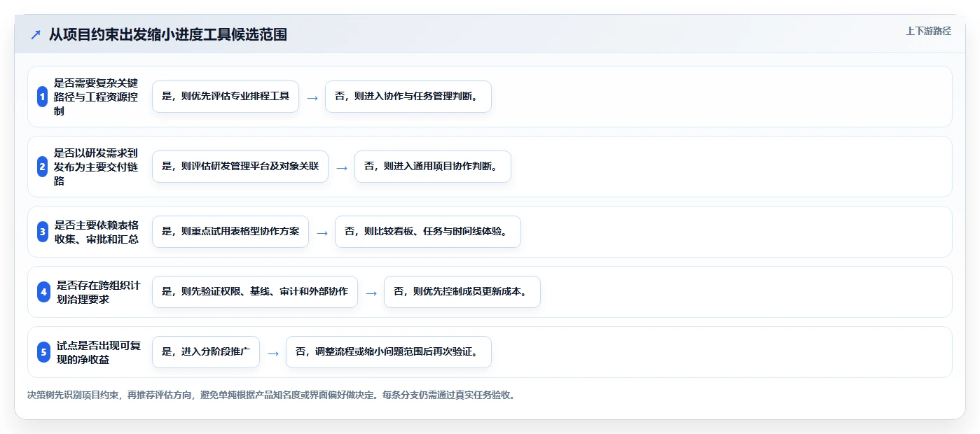
Task: Choose 否，则进入协作与任务管理判断
Action: click(408, 97)
